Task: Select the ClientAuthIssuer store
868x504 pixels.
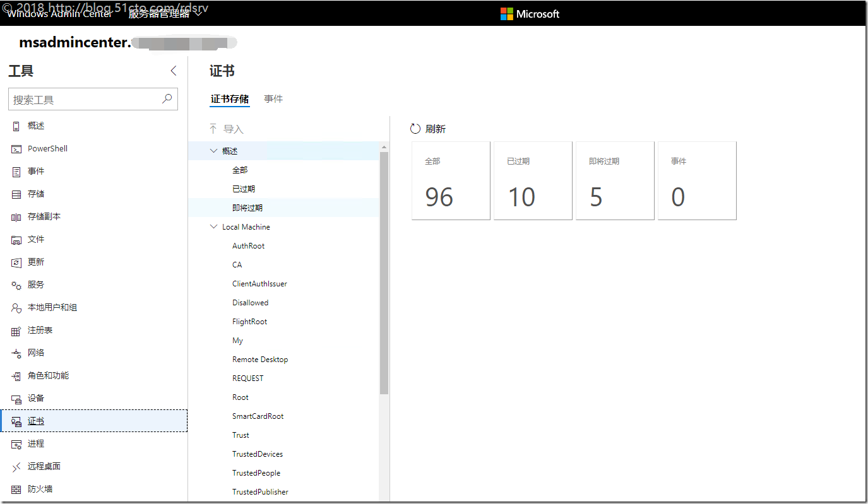Action: pos(259,283)
